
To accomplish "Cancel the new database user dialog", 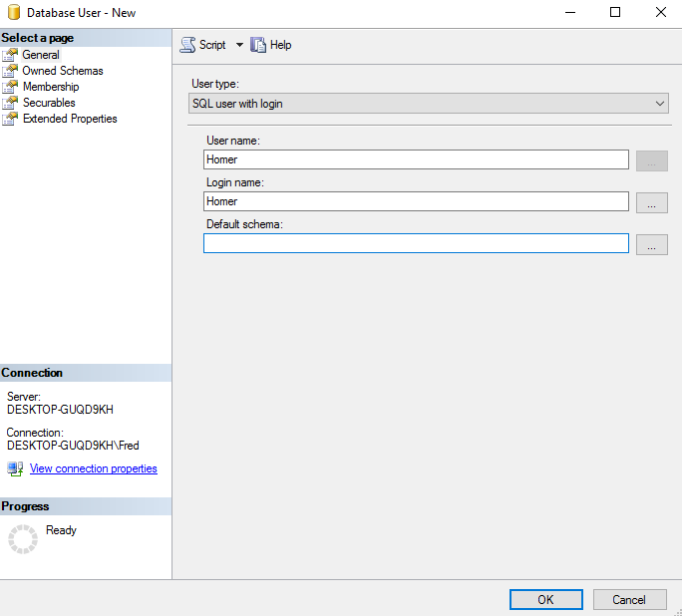I will point(629,599).
